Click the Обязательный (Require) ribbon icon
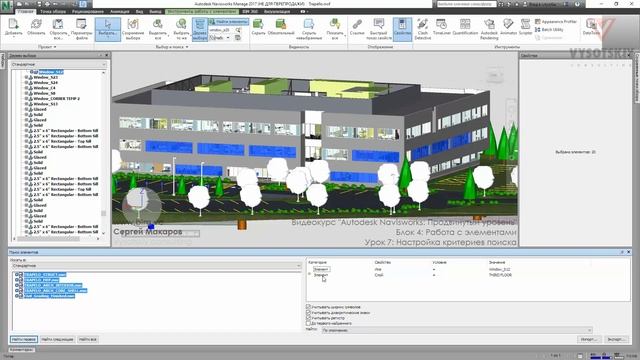Viewport: 640px width, 360px height. (281, 27)
